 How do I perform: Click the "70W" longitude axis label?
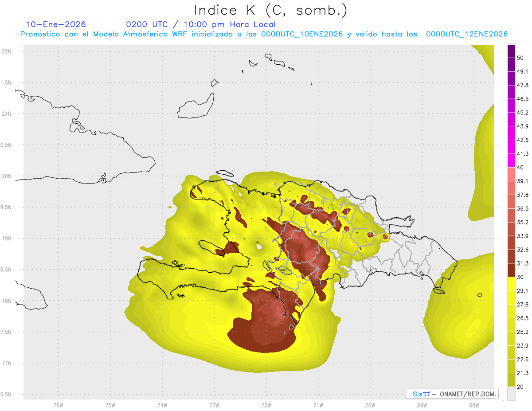(x=370, y=405)
